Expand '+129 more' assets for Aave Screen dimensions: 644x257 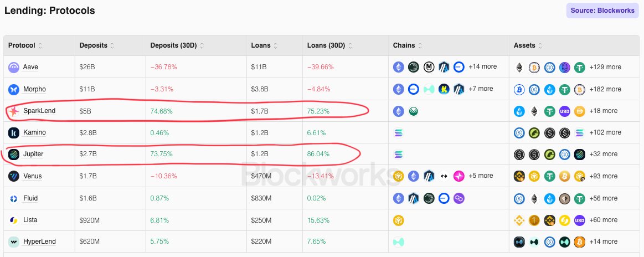pyautogui.click(x=605, y=67)
